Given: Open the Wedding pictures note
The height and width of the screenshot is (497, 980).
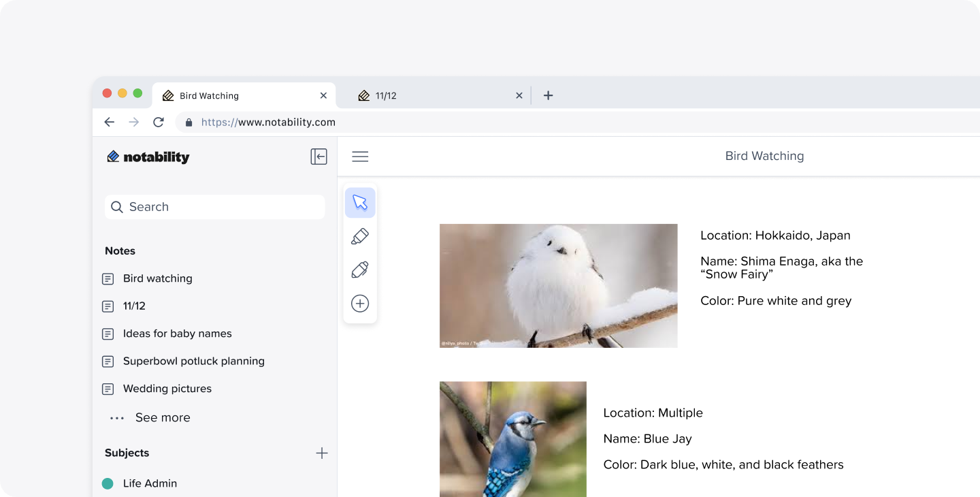Looking at the screenshot, I should (167, 389).
